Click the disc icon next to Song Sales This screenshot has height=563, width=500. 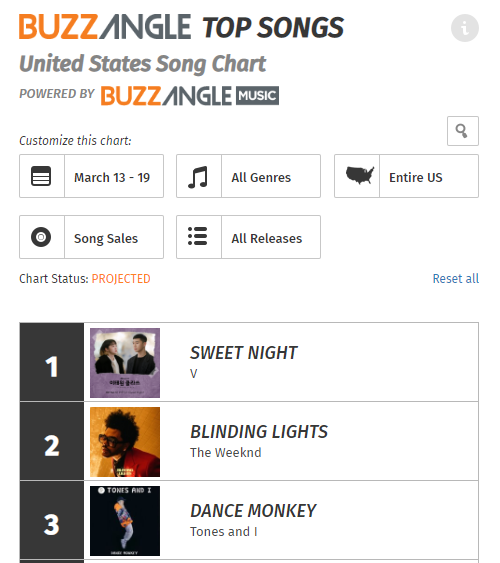pyautogui.click(x=41, y=237)
